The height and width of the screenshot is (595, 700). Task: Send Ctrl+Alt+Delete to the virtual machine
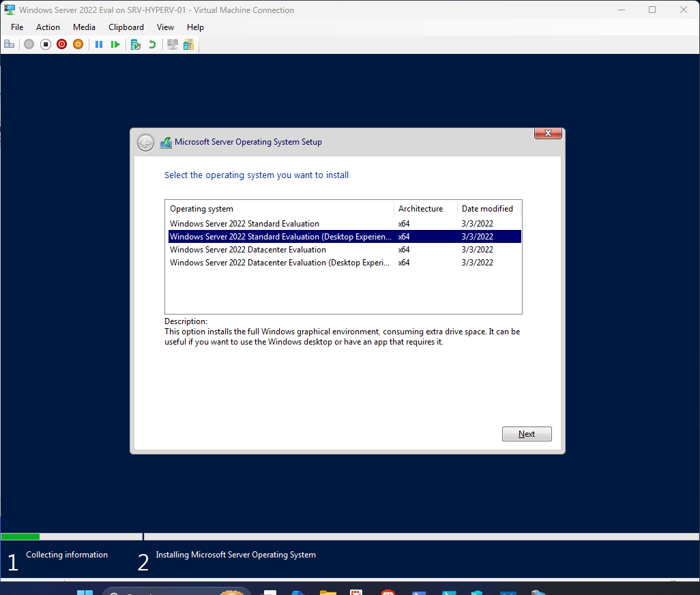(x=9, y=44)
